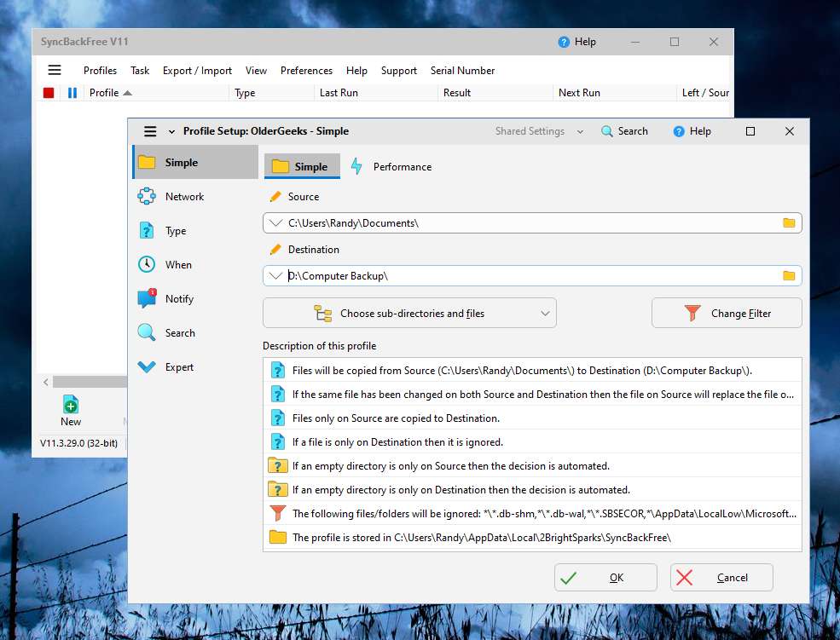The image size is (840, 640).
Task: Click the pencil icon beside Destination
Action: [275, 250]
